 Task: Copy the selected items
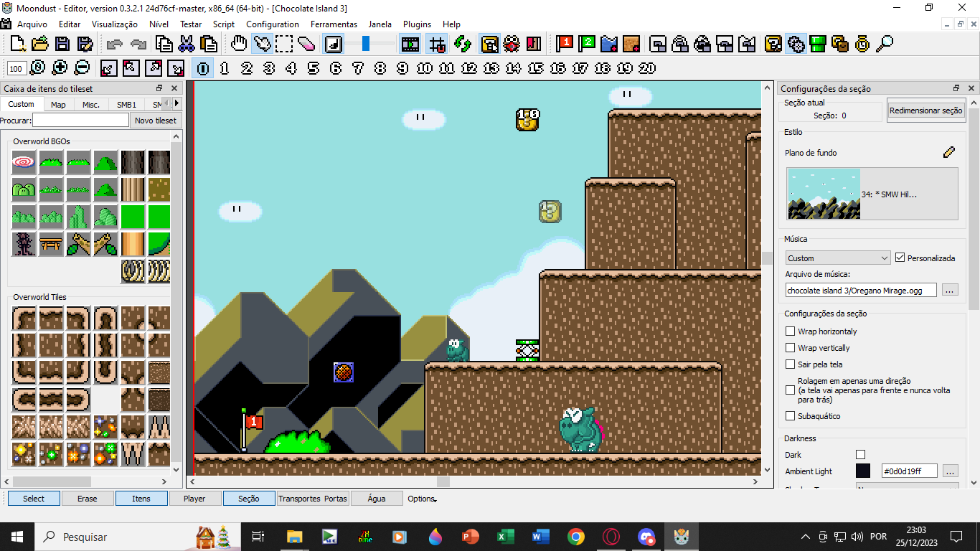pyautogui.click(x=164, y=44)
